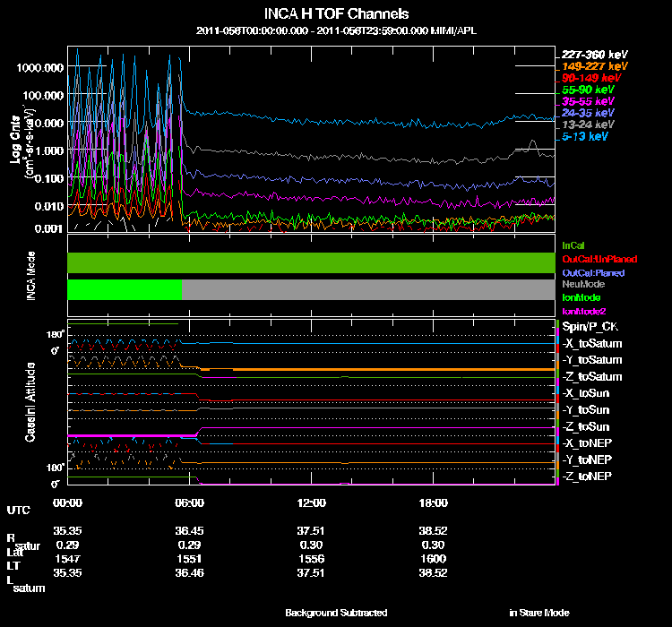
Task: Select the 5-13 keV legend label
Action: (x=586, y=137)
